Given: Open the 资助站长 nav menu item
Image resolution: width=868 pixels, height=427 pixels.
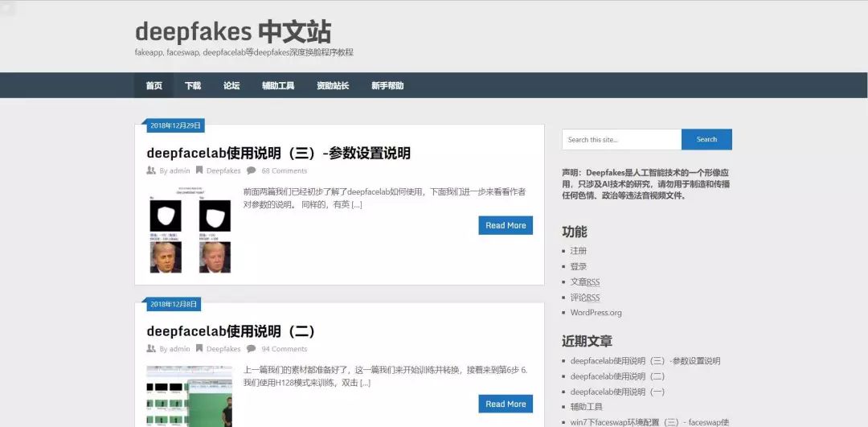Looking at the screenshot, I should click(333, 86).
